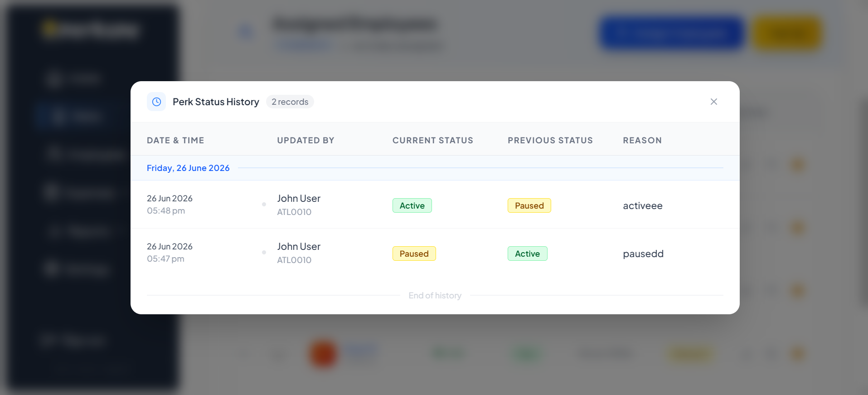Click John User in the 05:48 pm row
This screenshot has width=868, height=395.
[x=299, y=199]
